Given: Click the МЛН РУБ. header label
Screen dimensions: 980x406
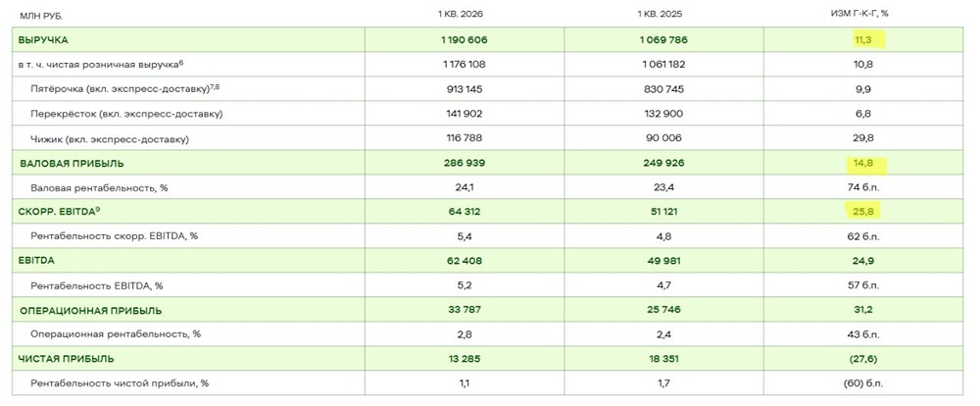Looking at the screenshot, I should (x=40, y=15).
